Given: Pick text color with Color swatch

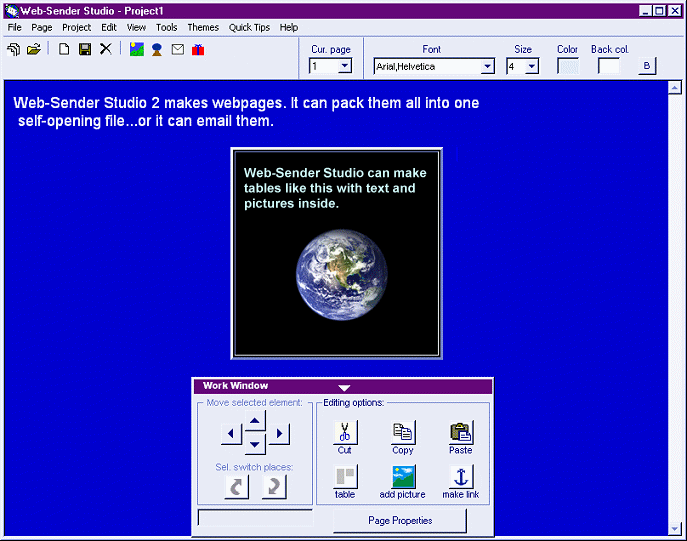Looking at the screenshot, I should 568,66.
